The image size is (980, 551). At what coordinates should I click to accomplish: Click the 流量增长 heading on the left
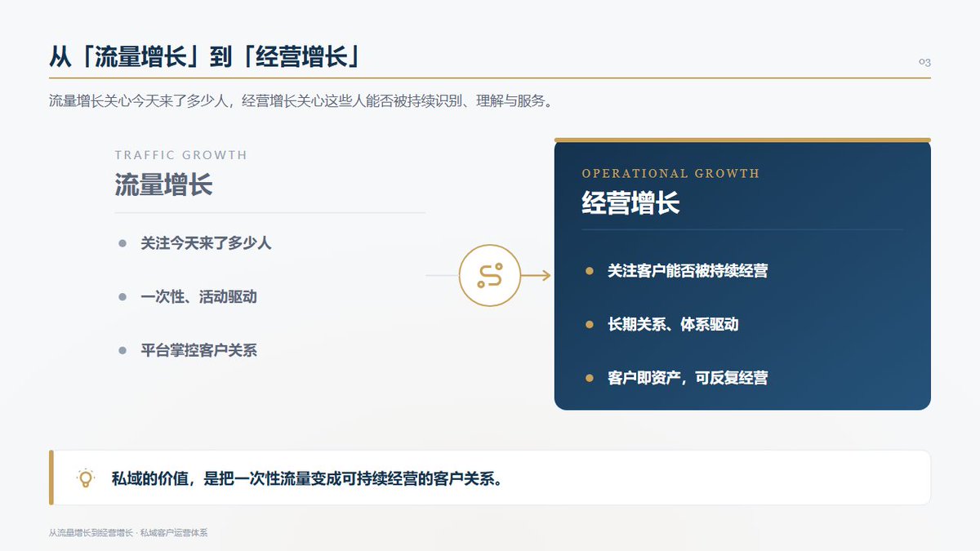163,184
